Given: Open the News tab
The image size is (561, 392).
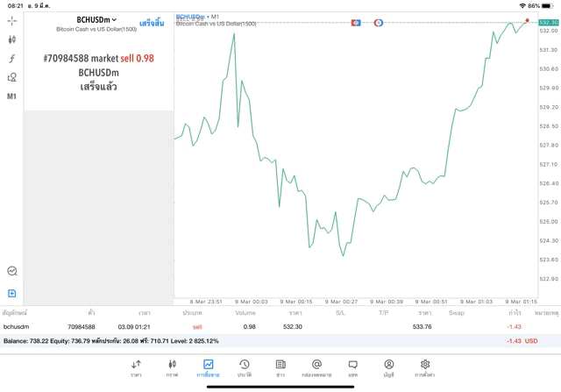Looking at the screenshot, I should coord(280,368).
